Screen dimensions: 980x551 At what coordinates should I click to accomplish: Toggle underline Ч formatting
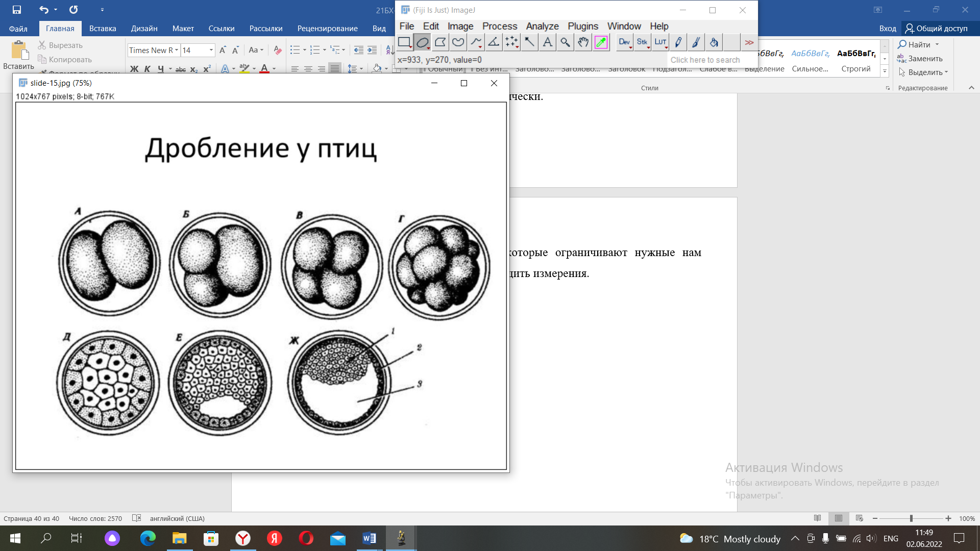(161, 69)
